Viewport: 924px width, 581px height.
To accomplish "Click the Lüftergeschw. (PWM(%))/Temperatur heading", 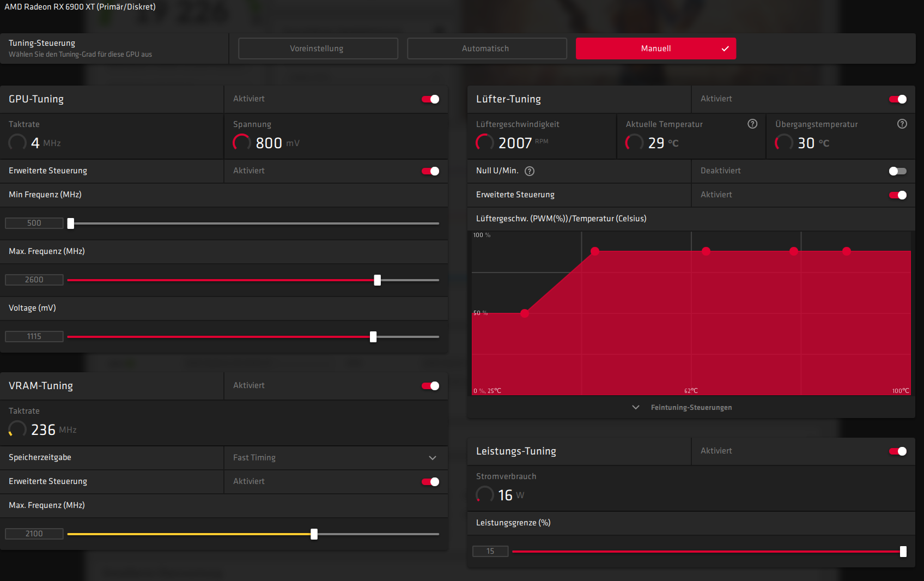I will pyautogui.click(x=561, y=219).
